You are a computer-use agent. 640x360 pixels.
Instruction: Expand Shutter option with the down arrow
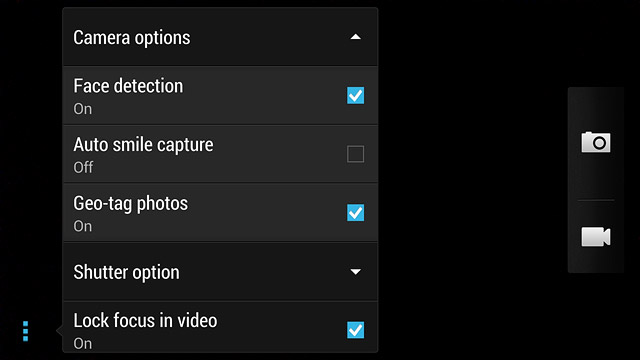(356, 272)
